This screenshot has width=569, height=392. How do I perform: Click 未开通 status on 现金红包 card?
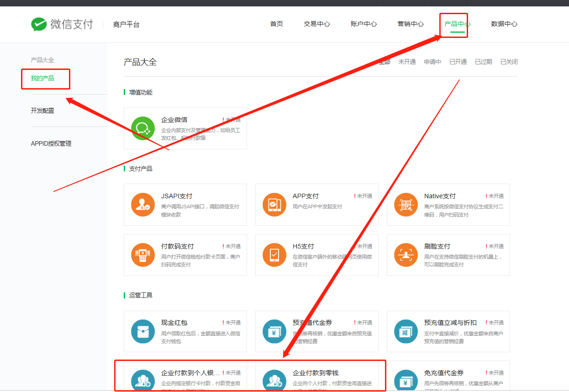pos(232,323)
